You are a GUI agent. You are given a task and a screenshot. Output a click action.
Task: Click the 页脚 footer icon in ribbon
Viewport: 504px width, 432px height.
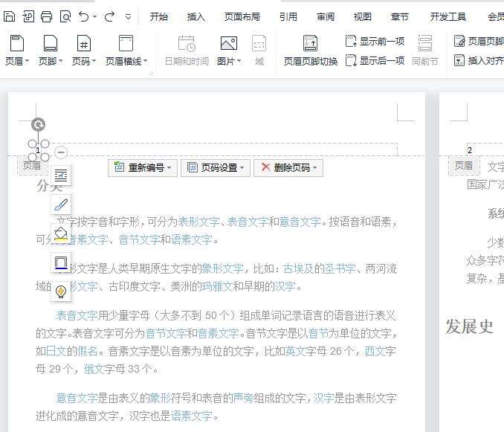click(50, 43)
